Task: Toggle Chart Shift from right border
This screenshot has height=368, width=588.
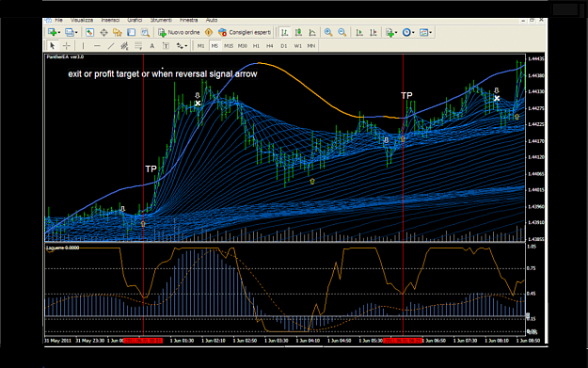Action: click(x=373, y=32)
